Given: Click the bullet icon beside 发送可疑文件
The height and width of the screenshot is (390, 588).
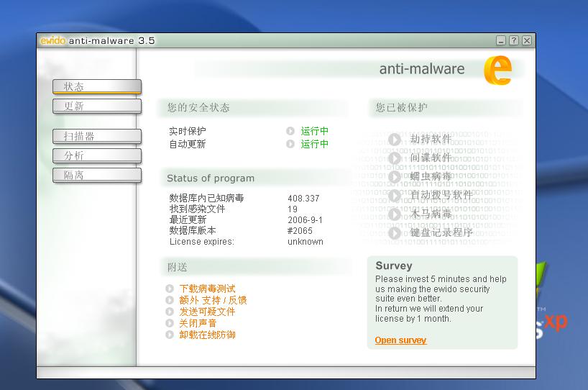Looking at the screenshot, I should pos(170,312).
